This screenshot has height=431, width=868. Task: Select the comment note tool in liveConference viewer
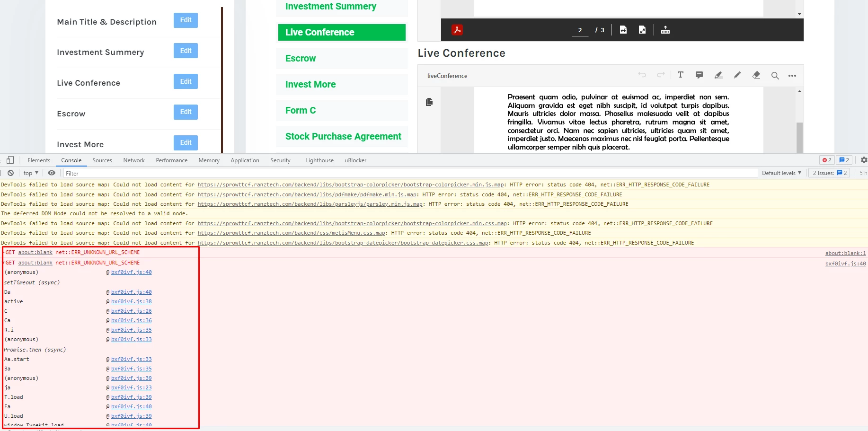coord(699,75)
